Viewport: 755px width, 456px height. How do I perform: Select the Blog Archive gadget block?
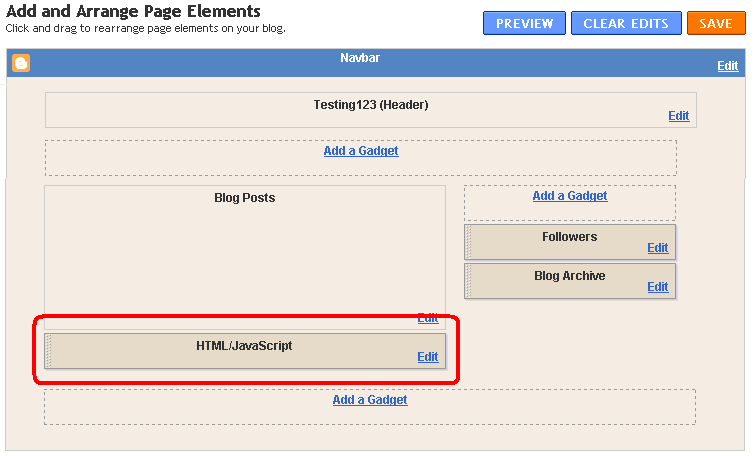click(569, 277)
